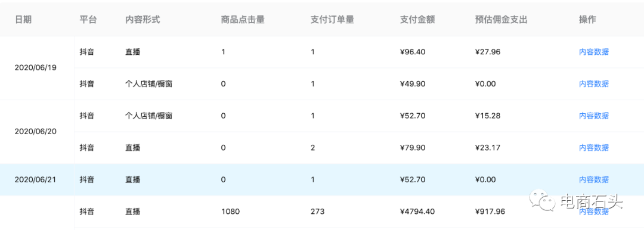644x230 pixels.
Task: Open 内容数据 link for ¥96.40 row
Action: 594,52
